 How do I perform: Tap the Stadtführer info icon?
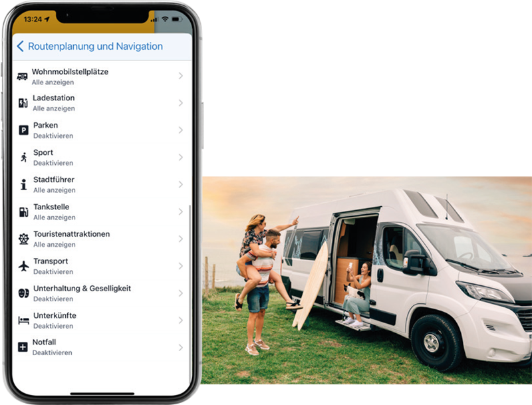click(23, 184)
